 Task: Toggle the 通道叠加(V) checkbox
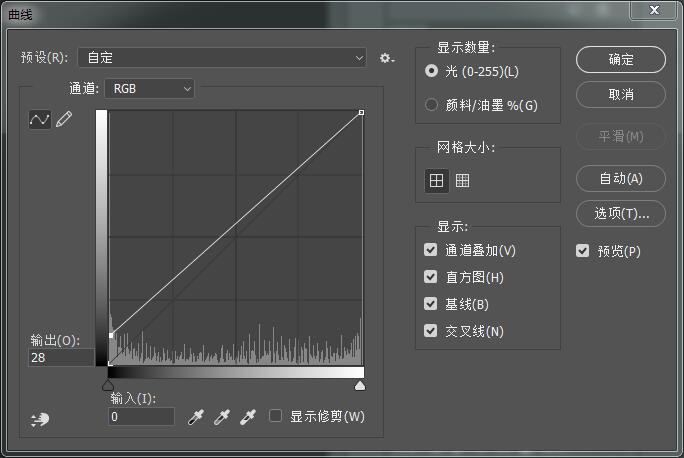[431, 250]
